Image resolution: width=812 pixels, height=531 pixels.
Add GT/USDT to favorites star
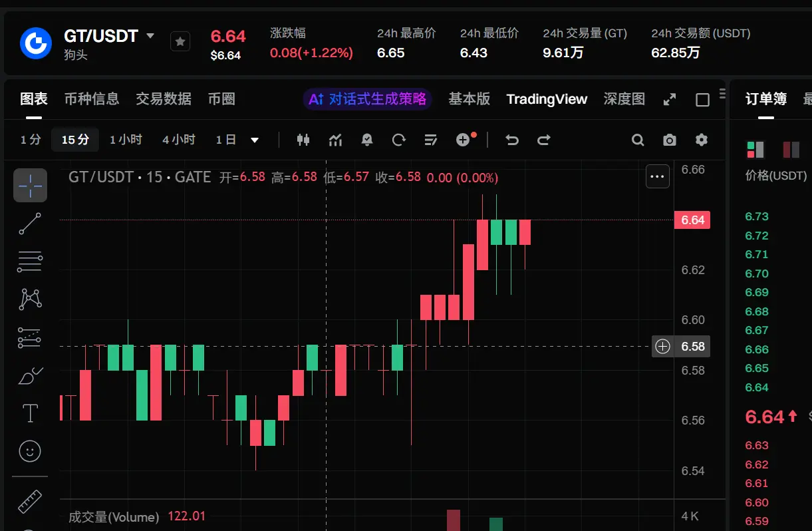point(180,42)
